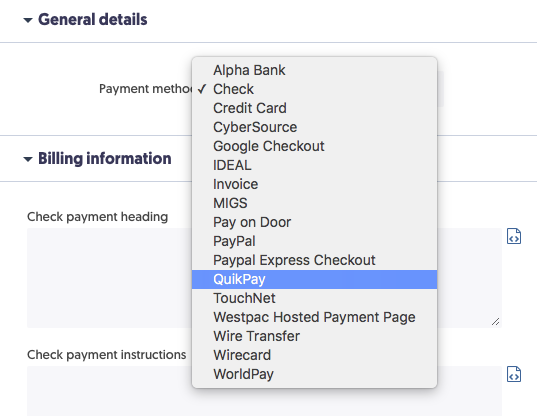Choose Invoice in the dropdown list

[x=314, y=184]
